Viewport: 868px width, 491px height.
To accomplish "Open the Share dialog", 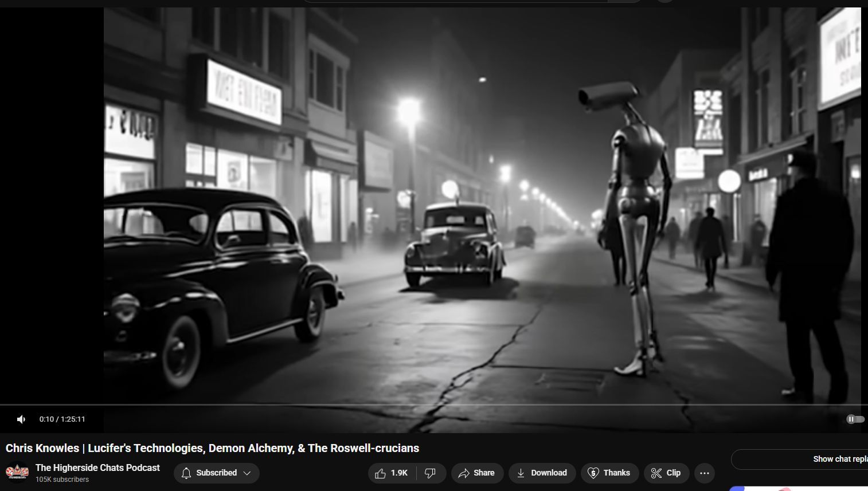I will [476, 473].
